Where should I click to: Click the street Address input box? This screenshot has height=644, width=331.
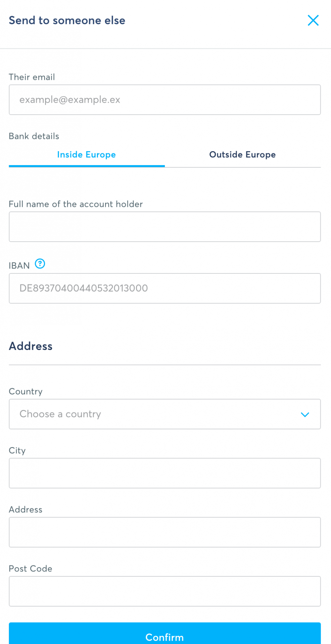pyautogui.click(x=165, y=532)
